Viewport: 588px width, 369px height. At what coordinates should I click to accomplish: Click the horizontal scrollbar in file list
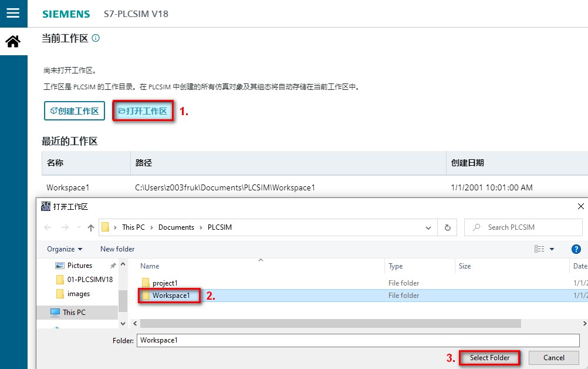tap(330, 324)
